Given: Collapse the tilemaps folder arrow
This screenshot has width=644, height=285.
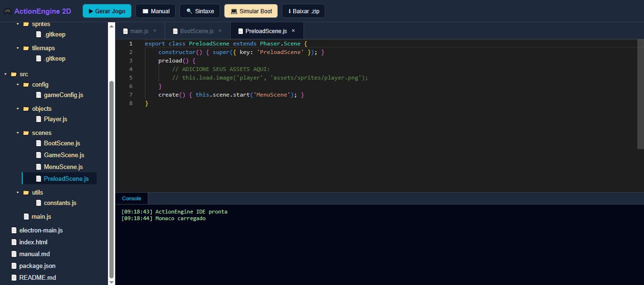Looking at the screenshot, I should point(18,48).
